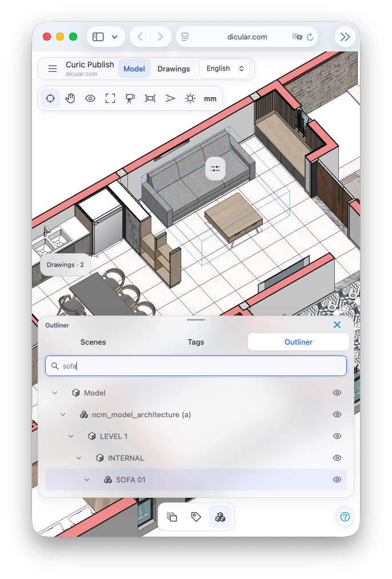Viewport: 392px width, 579px height.
Task: Click the search magnifier icon
Action: coord(55,366)
